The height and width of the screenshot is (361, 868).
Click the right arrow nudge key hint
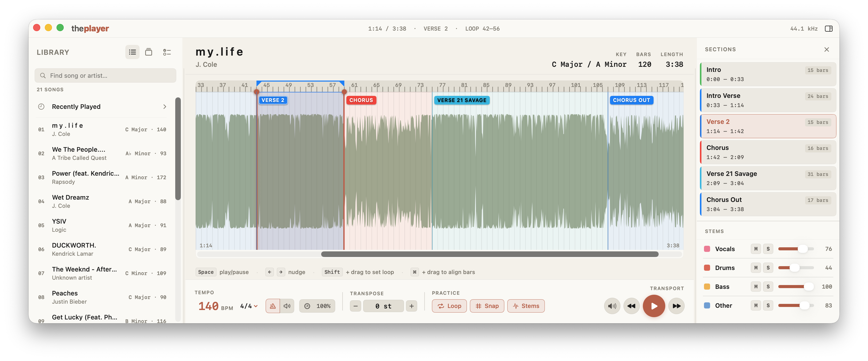tap(281, 272)
